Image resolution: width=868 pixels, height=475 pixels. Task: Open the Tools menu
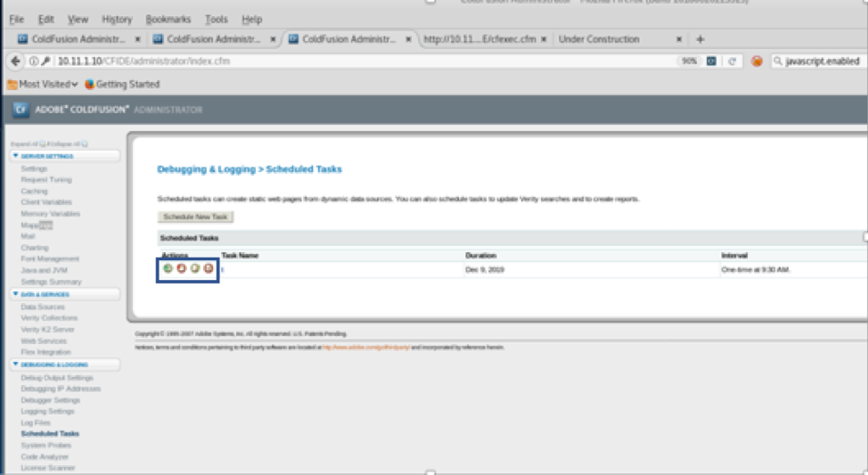pyautogui.click(x=217, y=20)
